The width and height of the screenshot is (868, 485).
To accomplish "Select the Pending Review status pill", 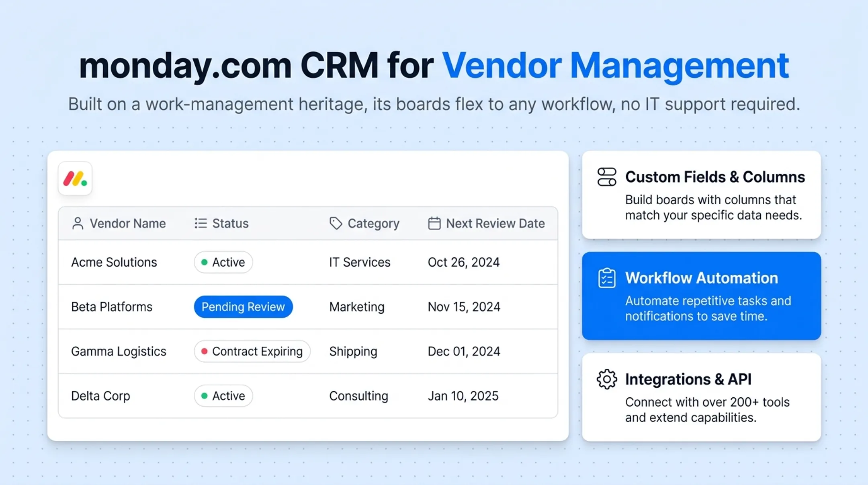I will 243,307.
